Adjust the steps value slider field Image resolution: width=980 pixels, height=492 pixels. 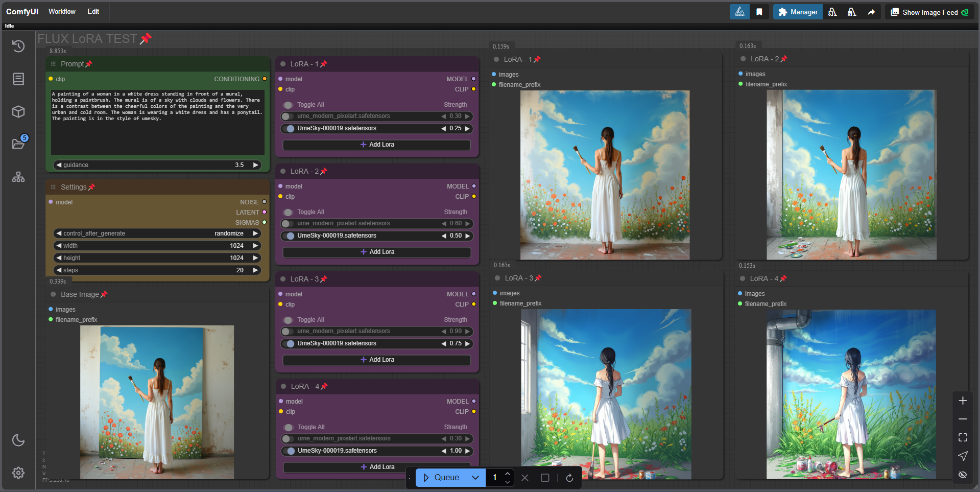(157, 270)
